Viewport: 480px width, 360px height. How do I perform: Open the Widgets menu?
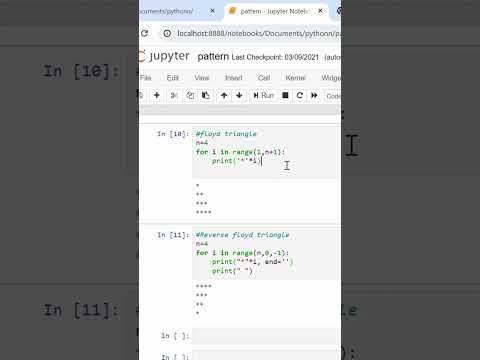(x=331, y=78)
